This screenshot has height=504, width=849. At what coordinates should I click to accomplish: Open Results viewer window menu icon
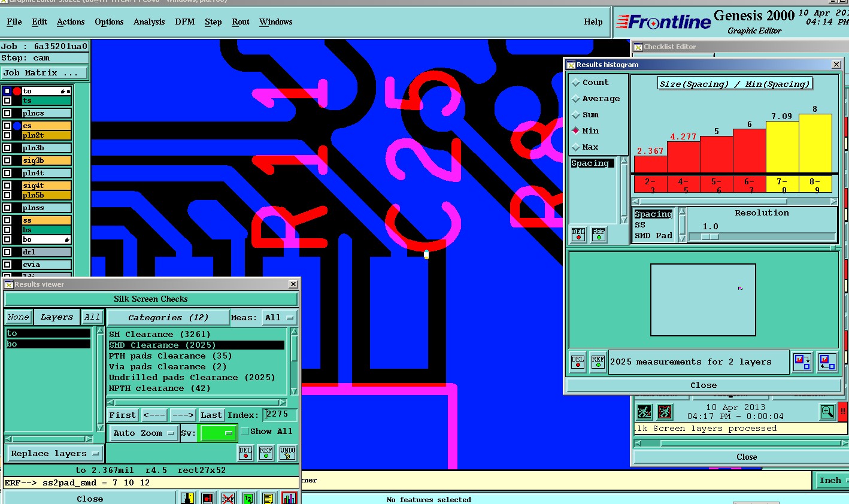point(9,284)
